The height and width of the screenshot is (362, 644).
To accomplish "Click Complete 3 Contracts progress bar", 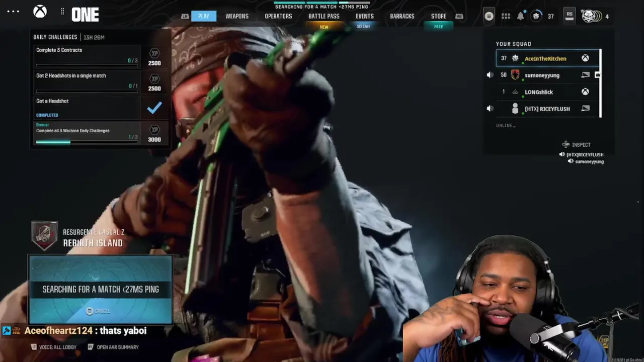I will pyautogui.click(x=86, y=66).
